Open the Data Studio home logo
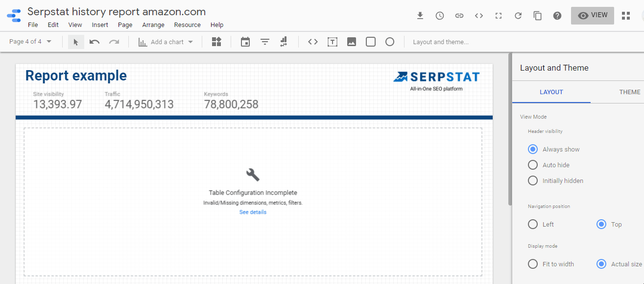Screen dimensions: 644x284 tap(14, 16)
